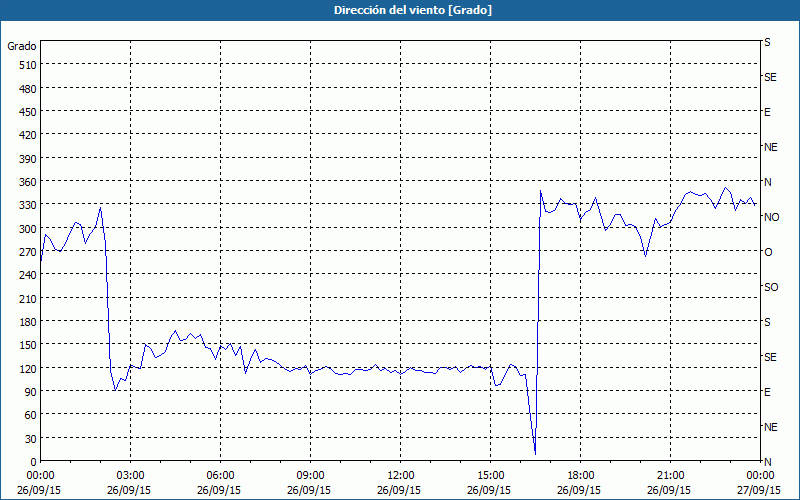Pick the 360 y-axis tick label

click(28, 182)
